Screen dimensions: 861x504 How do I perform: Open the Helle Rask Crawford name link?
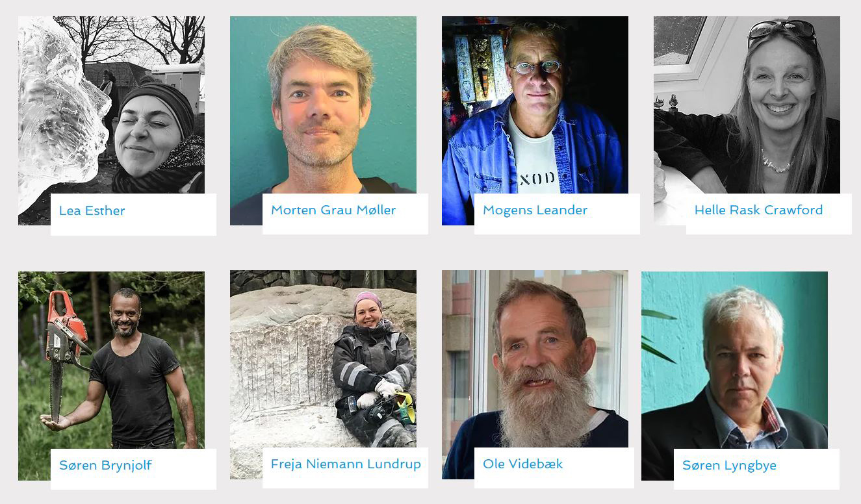coord(758,210)
